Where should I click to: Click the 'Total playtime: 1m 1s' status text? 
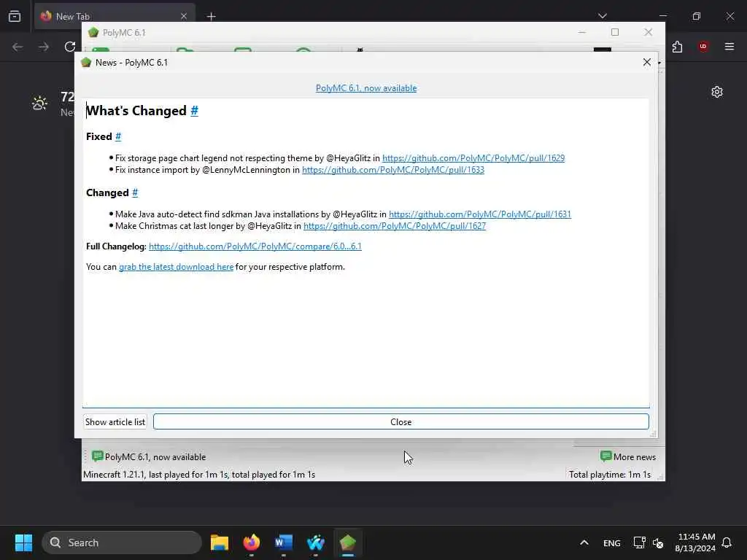[x=609, y=474]
